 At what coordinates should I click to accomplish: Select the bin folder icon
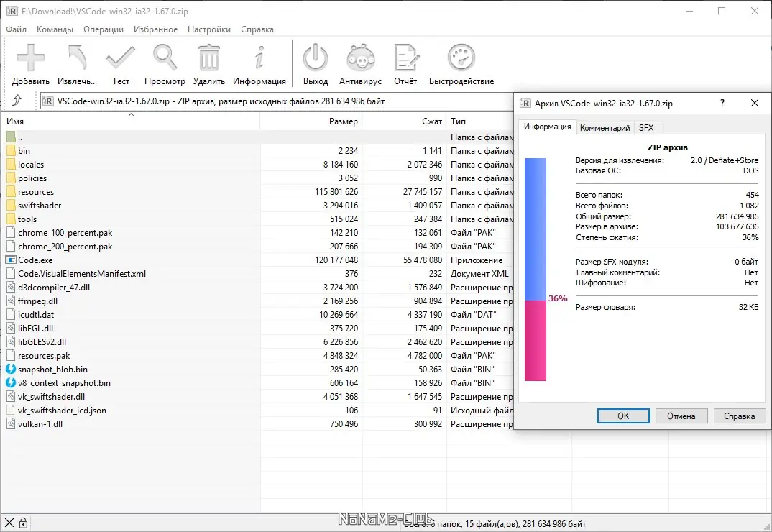(x=11, y=150)
